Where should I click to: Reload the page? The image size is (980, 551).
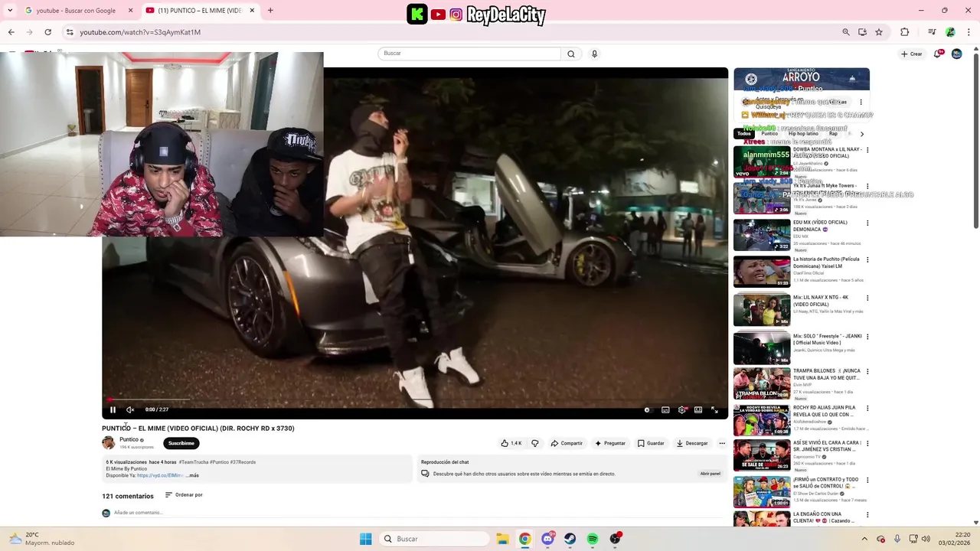pyautogui.click(x=47, y=32)
